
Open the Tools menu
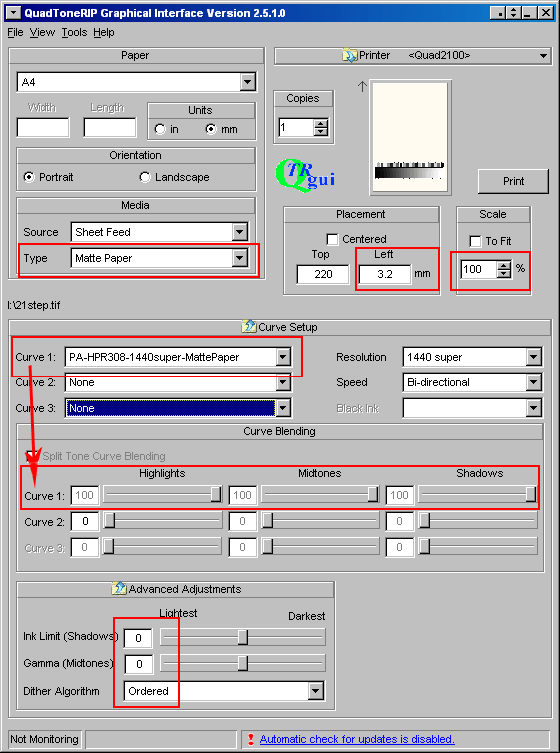(x=74, y=32)
